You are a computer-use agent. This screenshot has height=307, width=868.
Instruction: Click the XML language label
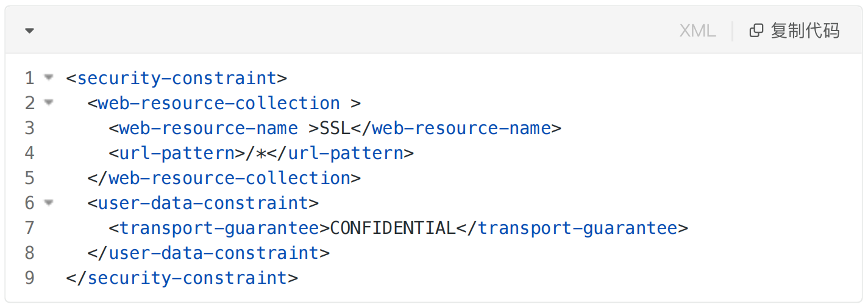tap(697, 30)
